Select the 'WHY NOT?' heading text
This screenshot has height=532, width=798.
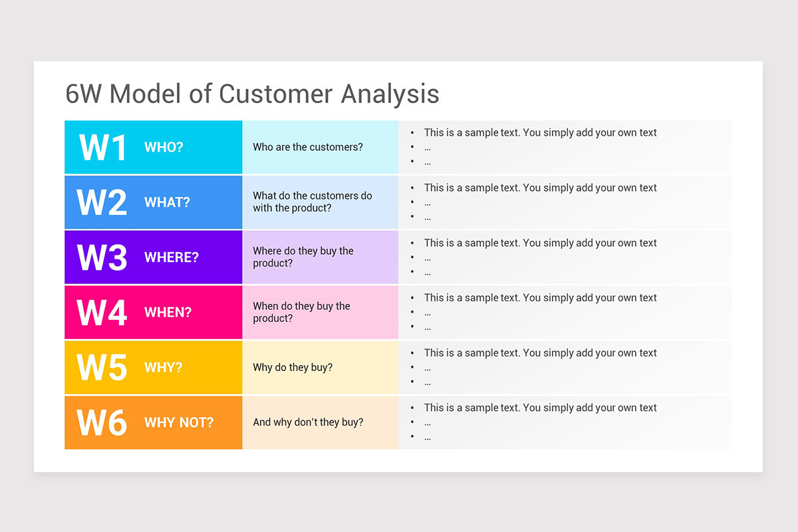pyautogui.click(x=179, y=422)
